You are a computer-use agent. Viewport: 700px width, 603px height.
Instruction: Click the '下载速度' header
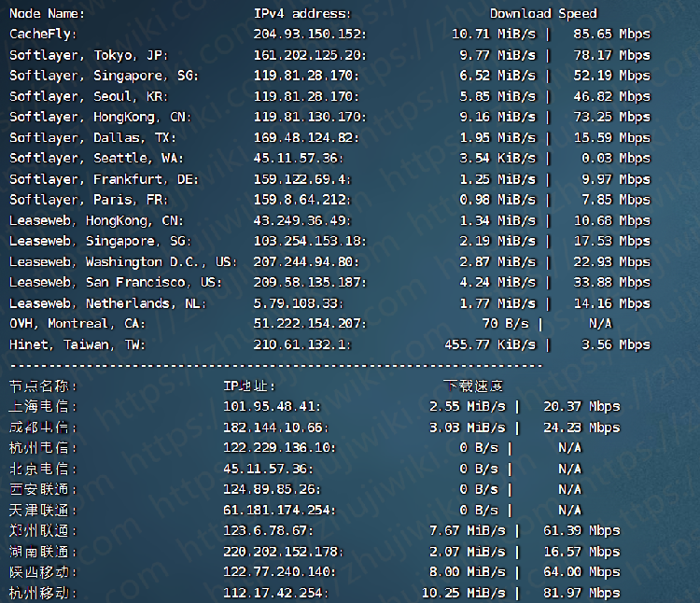tap(473, 386)
